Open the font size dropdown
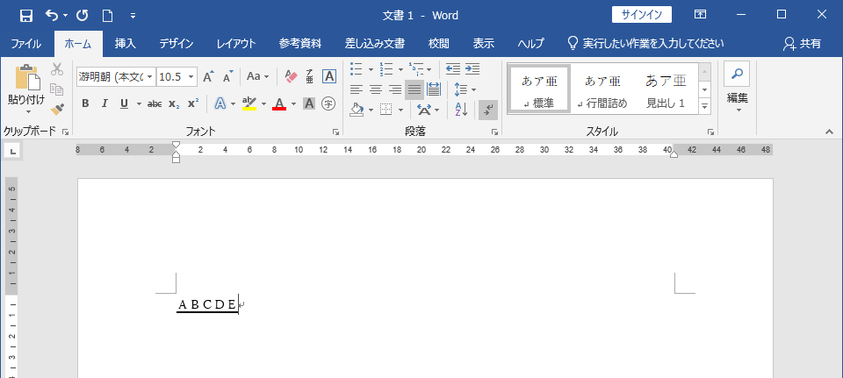 click(x=191, y=77)
